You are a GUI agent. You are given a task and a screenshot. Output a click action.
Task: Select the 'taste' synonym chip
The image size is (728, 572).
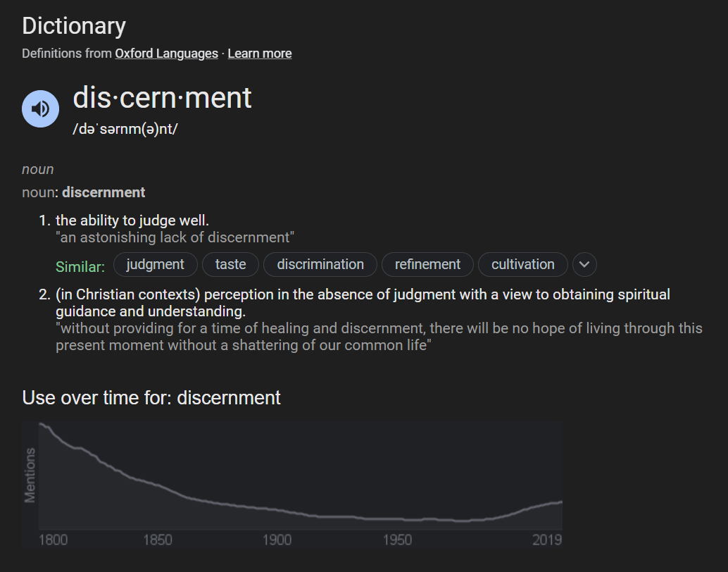[x=230, y=265]
